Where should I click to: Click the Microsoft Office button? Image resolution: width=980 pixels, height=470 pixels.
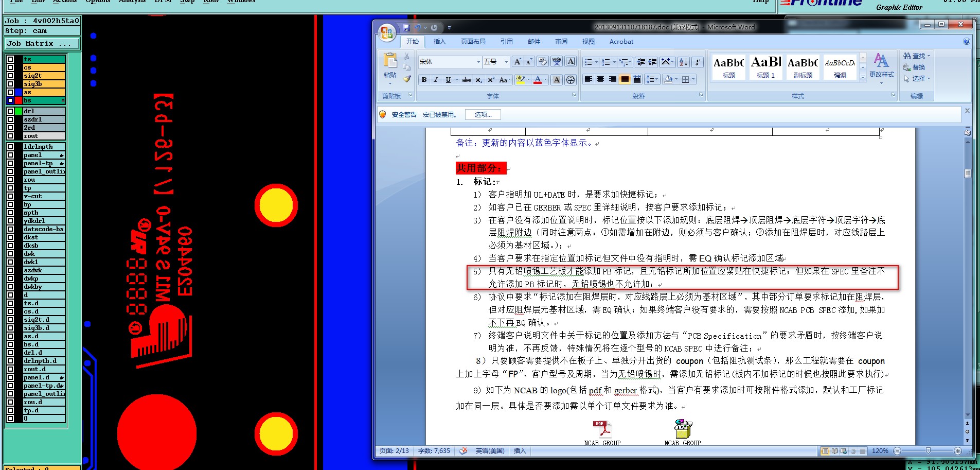[x=387, y=33]
